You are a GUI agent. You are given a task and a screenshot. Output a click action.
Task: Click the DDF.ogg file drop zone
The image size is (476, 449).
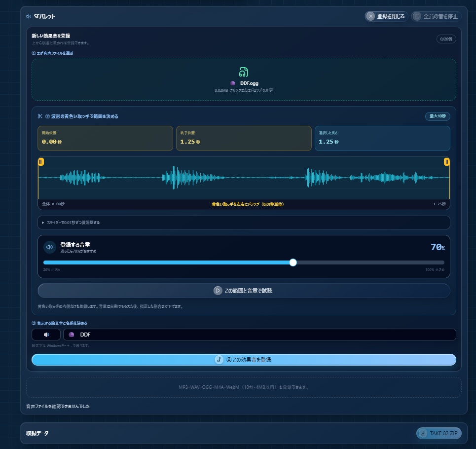click(244, 79)
